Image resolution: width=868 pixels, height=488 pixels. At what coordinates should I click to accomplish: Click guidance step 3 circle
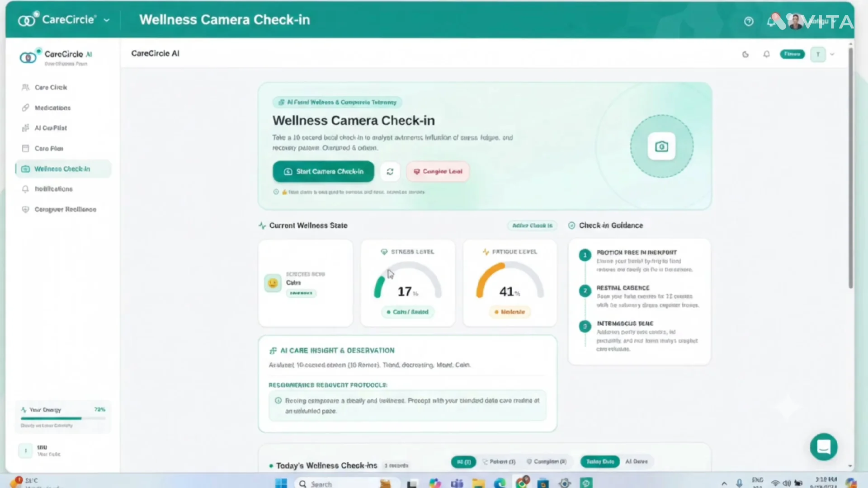tap(585, 326)
